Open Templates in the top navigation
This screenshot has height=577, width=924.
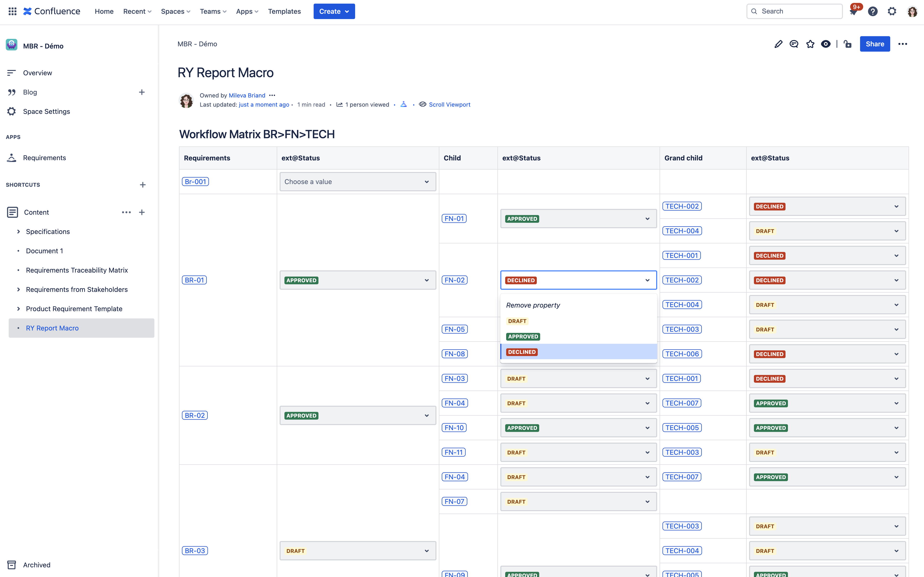284,11
